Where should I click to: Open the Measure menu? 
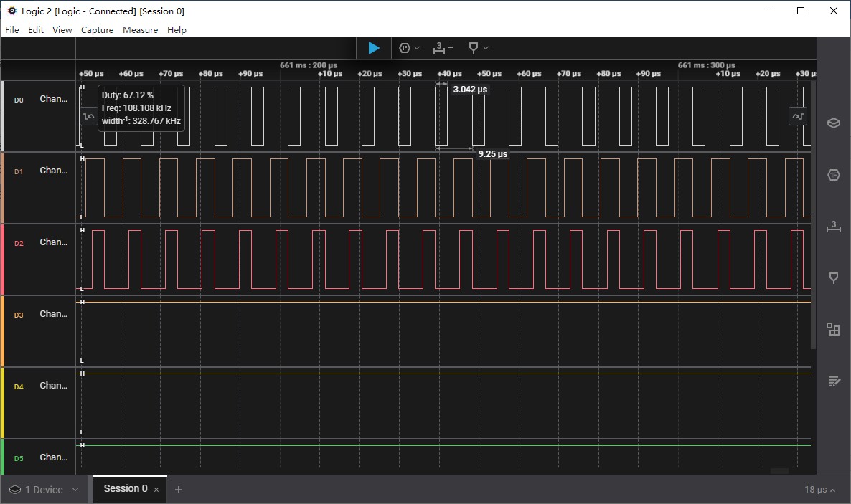pyautogui.click(x=140, y=30)
